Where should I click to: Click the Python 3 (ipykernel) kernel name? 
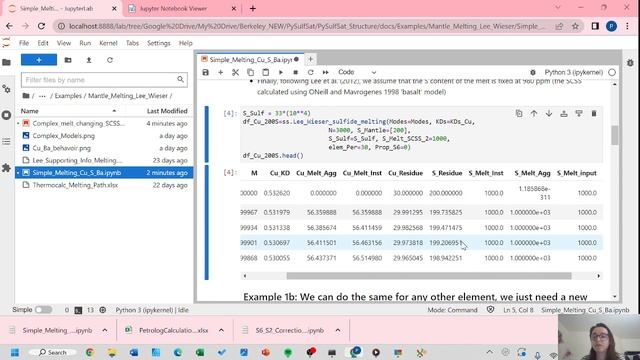point(573,72)
